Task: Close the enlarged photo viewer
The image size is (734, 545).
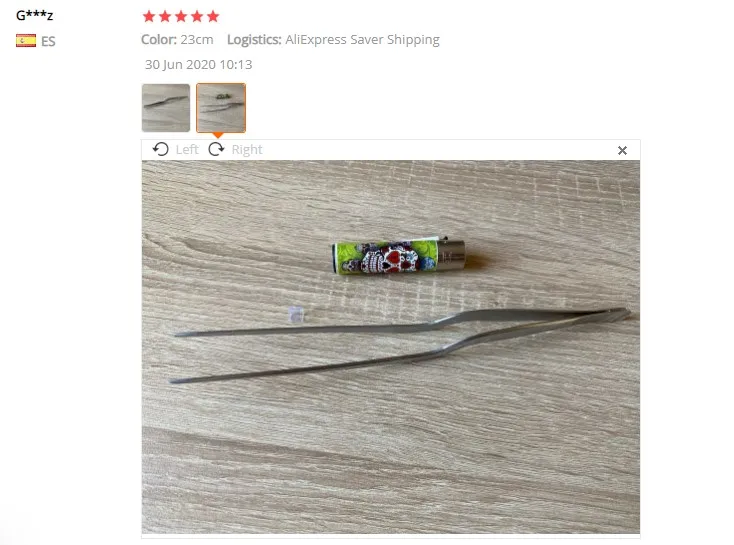Action: 622,150
